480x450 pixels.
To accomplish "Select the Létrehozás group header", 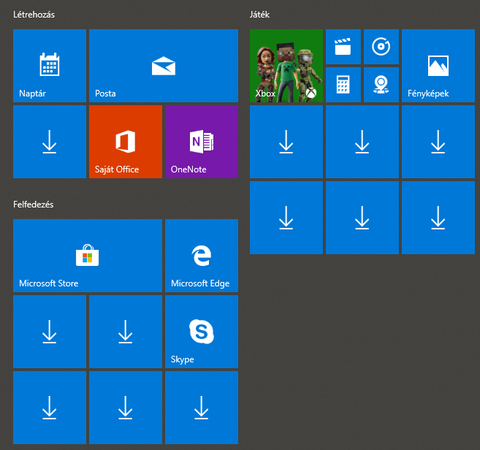I will click(x=34, y=15).
